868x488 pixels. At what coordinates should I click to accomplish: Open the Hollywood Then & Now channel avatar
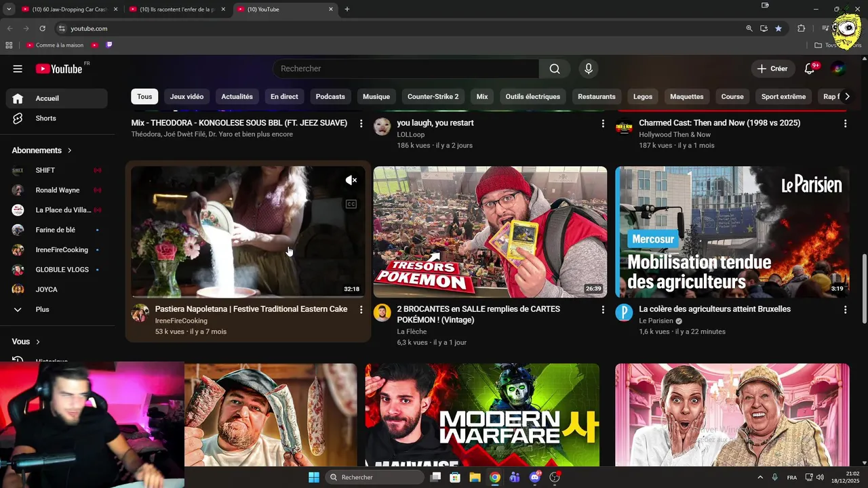pos(624,126)
